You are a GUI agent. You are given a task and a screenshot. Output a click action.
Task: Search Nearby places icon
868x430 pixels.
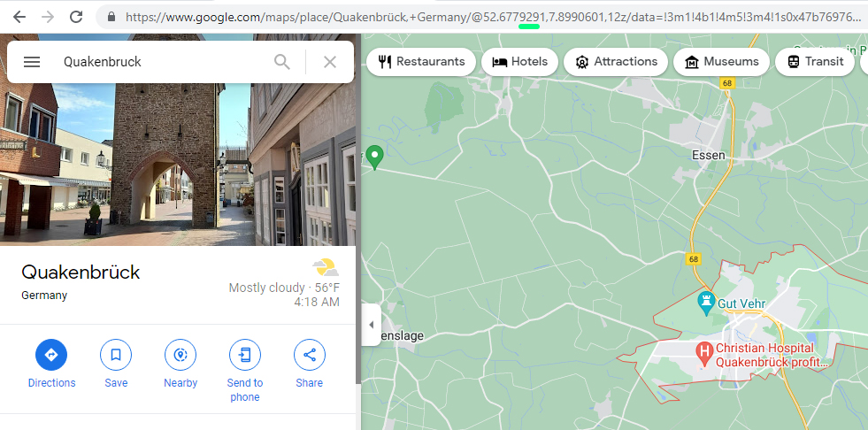tap(181, 356)
